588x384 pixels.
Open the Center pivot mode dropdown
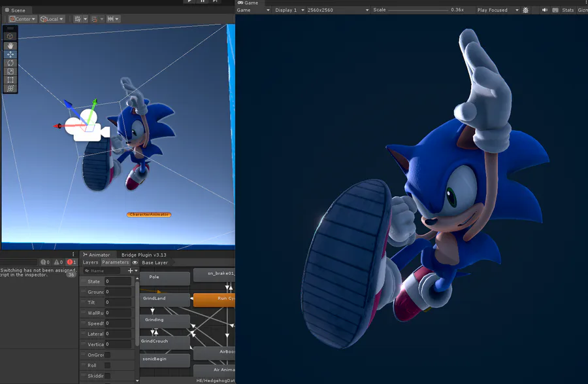coord(22,19)
